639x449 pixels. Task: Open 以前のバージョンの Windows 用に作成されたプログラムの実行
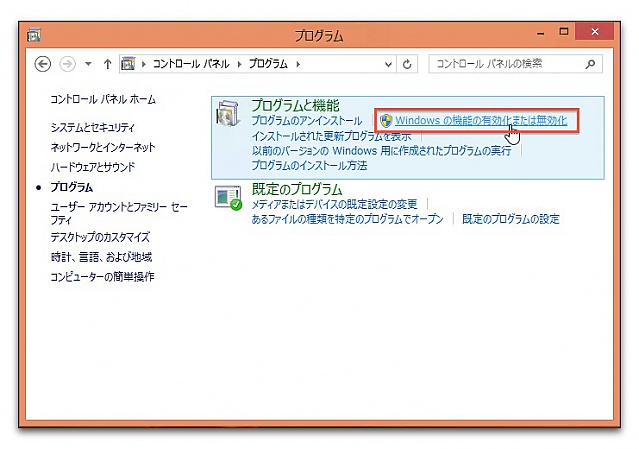click(x=381, y=151)
